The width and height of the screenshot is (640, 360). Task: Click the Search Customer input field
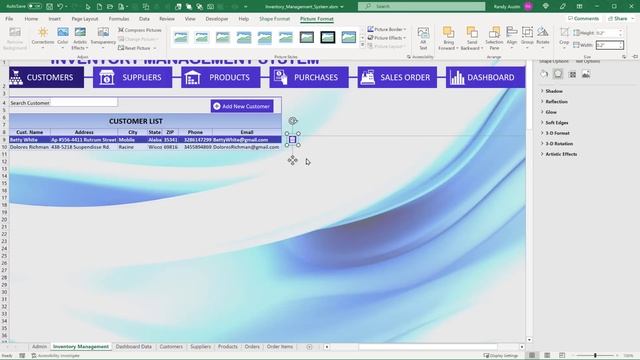pyautogui.click(x=84, y=102)
